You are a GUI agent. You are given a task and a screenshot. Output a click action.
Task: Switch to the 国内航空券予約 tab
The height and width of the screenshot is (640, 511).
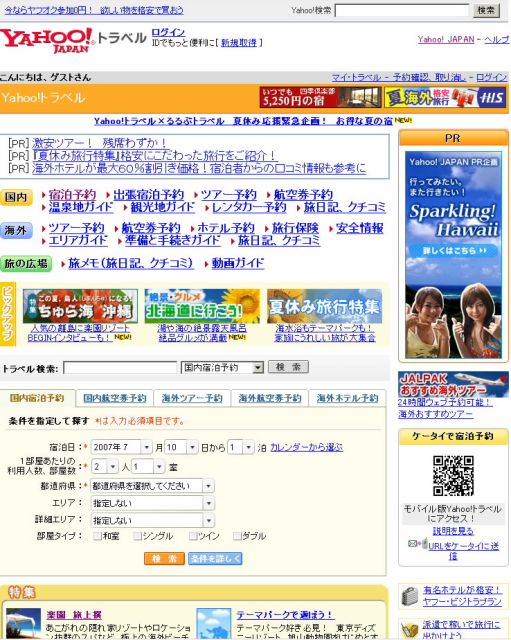[115, 398]
